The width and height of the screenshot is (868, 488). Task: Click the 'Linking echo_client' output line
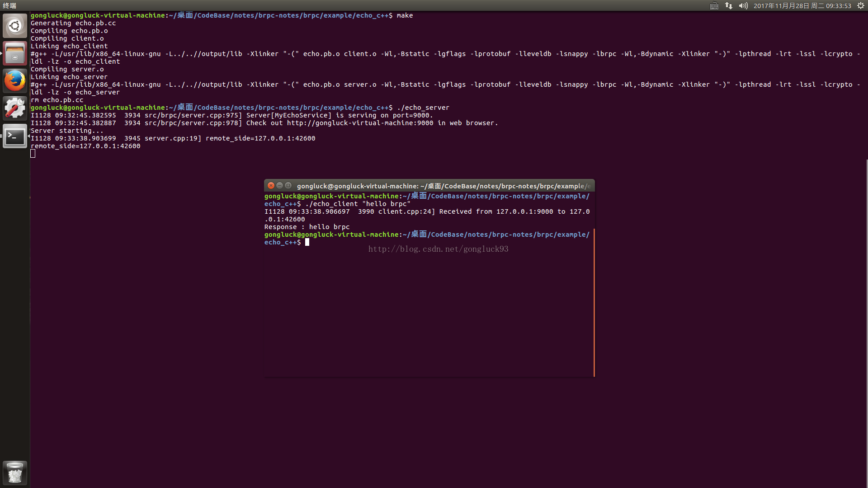click(x=69, y=46)
